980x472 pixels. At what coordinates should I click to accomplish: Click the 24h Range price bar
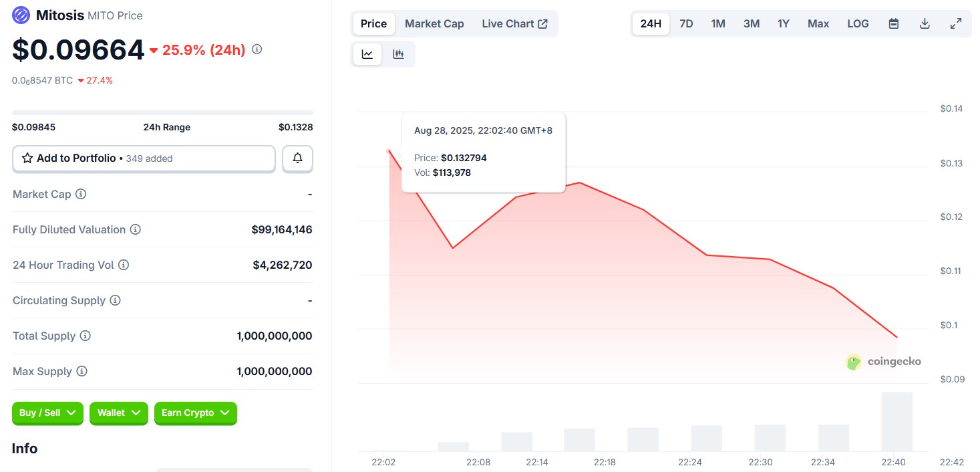(162, 112)
